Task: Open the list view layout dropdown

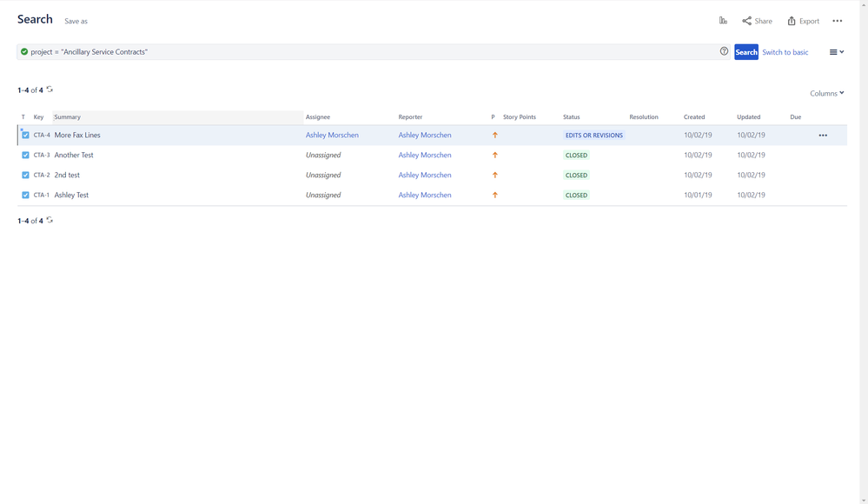Action: [x=836, y=52]
